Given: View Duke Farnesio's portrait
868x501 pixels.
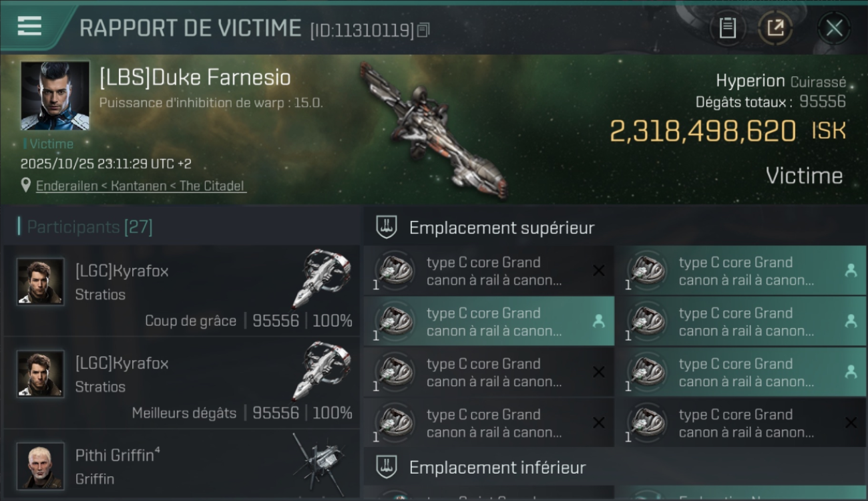Looking at the screenshot, I should 55,96.
